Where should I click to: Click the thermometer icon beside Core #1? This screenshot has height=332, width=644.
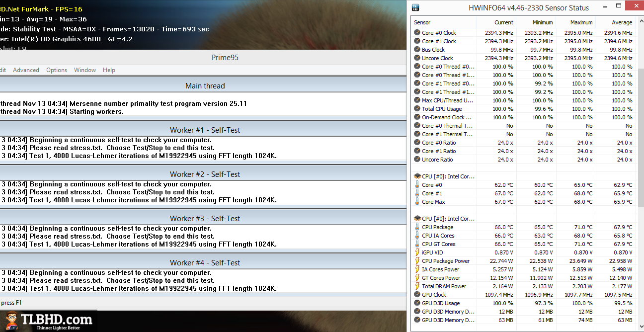click(417, 193)
